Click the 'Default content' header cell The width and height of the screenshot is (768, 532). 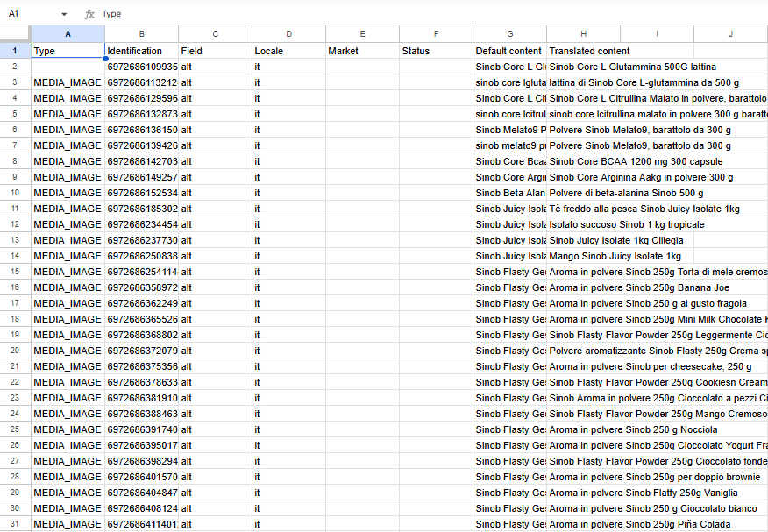pos(510,51)
